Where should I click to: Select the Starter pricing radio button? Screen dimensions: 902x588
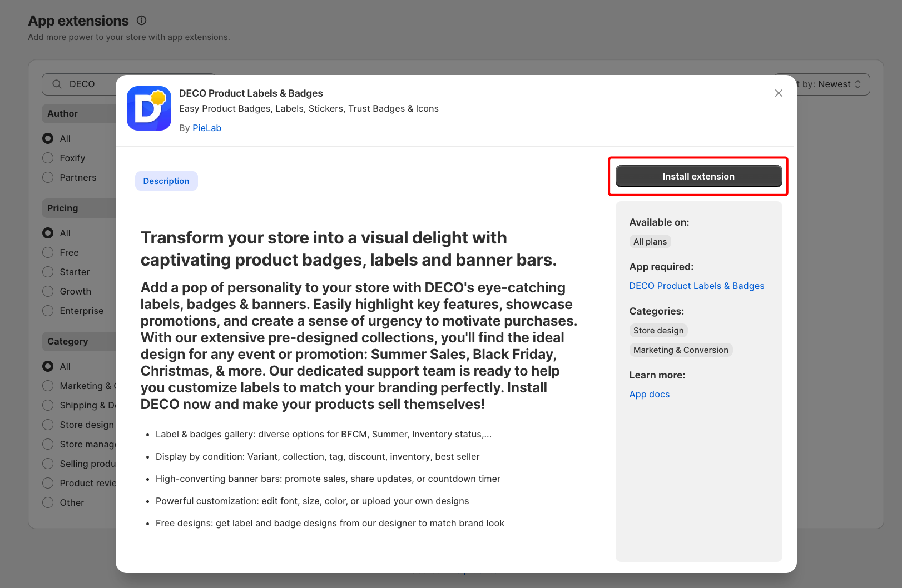(x=48, y=272)
